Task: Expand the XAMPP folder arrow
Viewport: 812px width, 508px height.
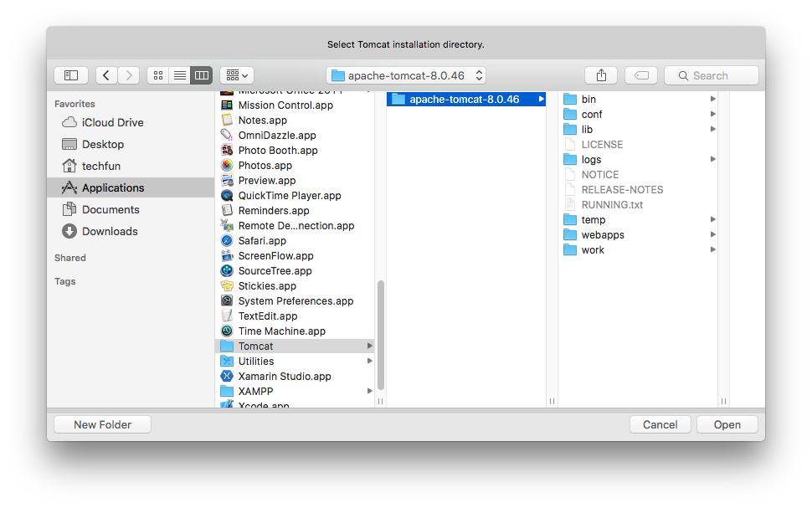Action: (x=370, y=391)
